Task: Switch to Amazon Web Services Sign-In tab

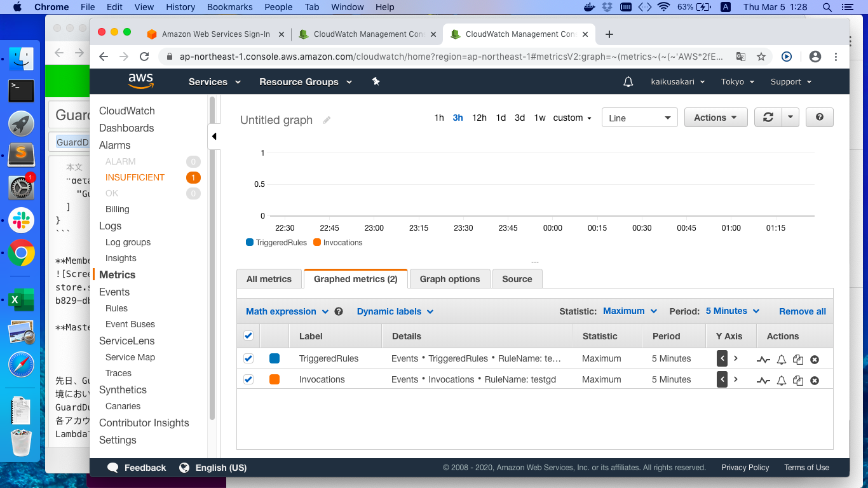Action: pyautogui.click(x=216, y=34)
